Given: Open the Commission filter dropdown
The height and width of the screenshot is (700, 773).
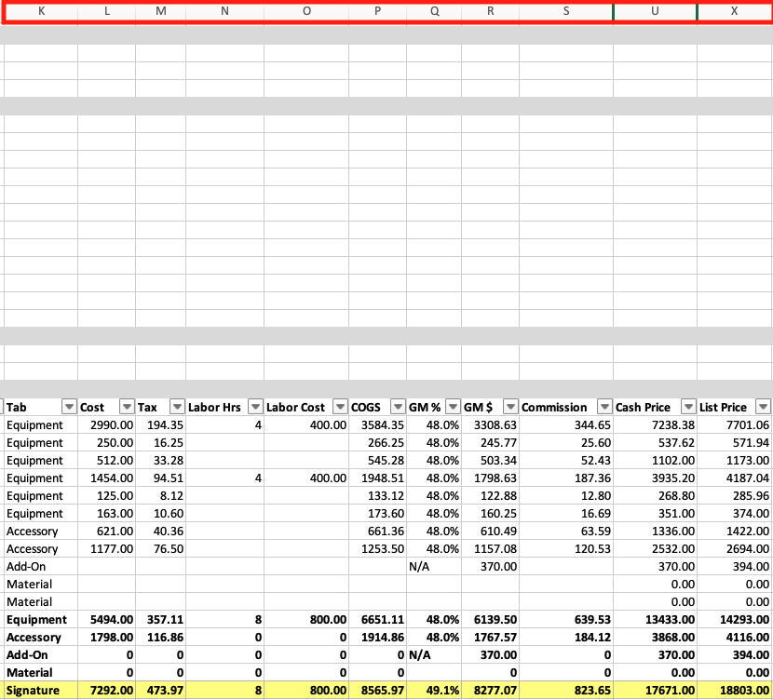Looking at the screenshot, I should coord(604,407).
